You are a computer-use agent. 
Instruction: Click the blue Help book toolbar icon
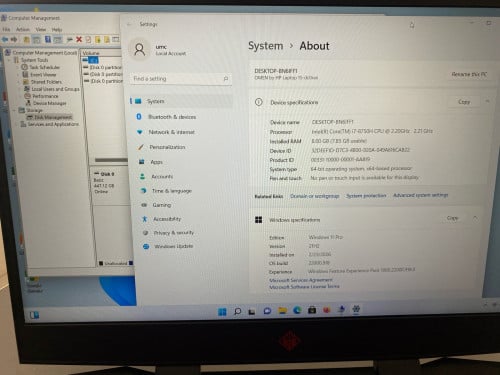48,39
